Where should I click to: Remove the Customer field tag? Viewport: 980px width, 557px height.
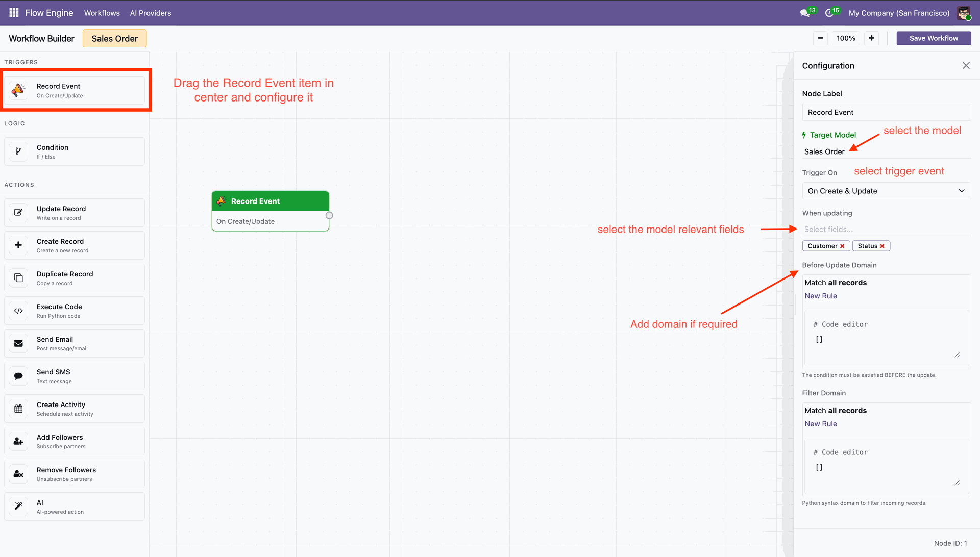pyautogui.click(x=842, y=246)
